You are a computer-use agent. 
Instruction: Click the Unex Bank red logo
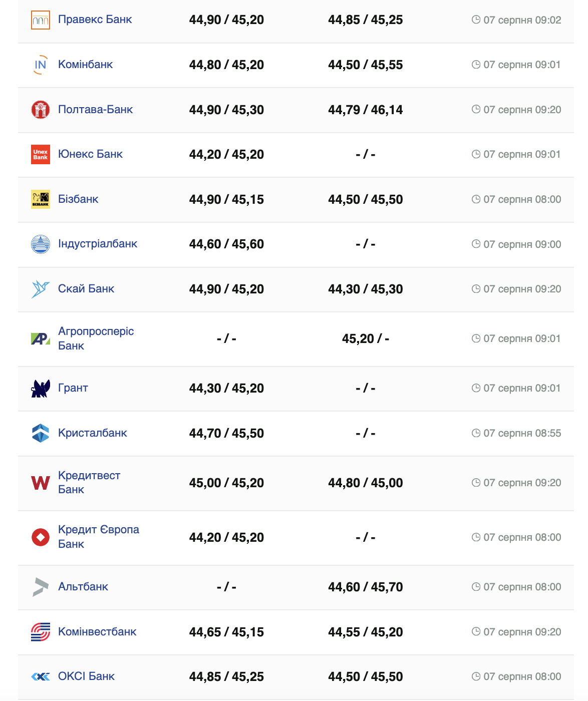pos(41,154)
